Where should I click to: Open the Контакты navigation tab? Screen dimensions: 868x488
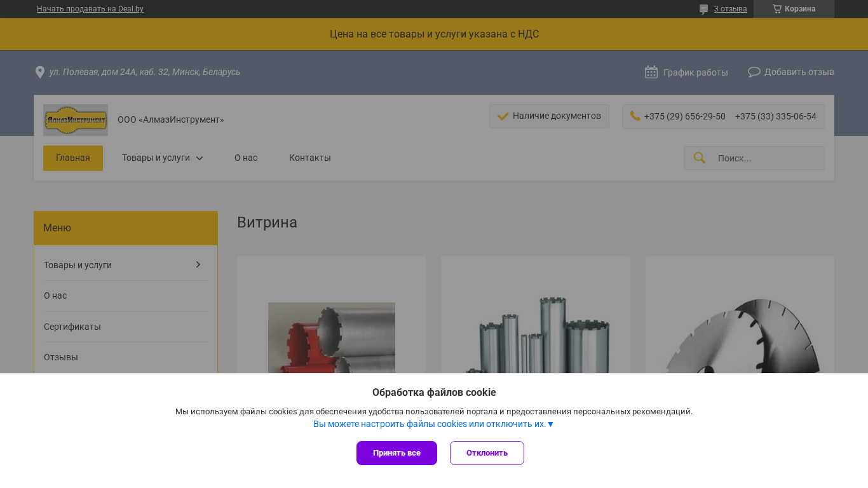310,158
